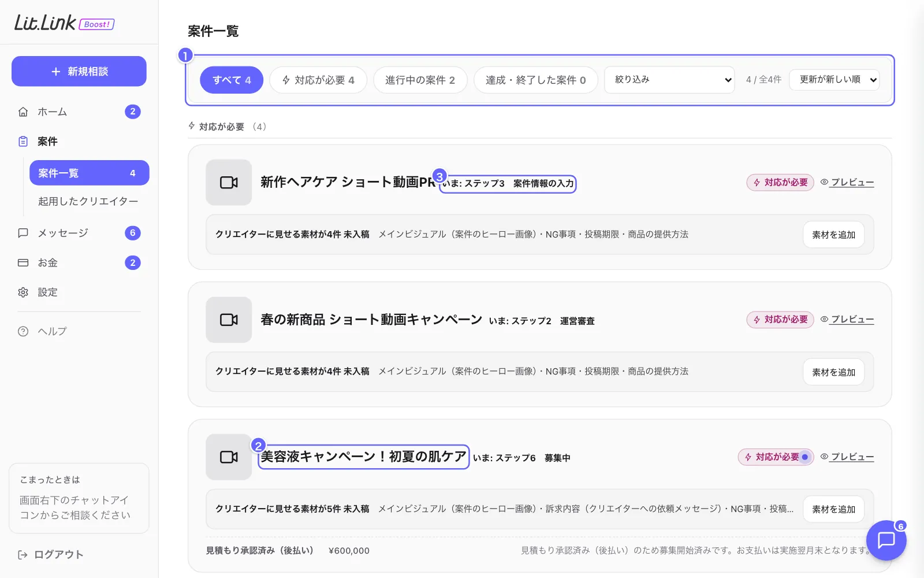Open プレビュー for 春の新商品 card

(852, 319)
